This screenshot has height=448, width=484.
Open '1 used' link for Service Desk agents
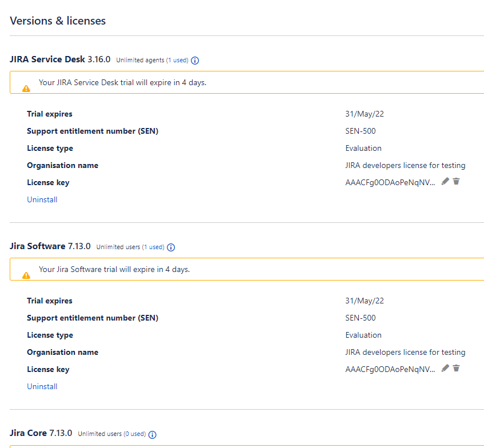point(177,60)
